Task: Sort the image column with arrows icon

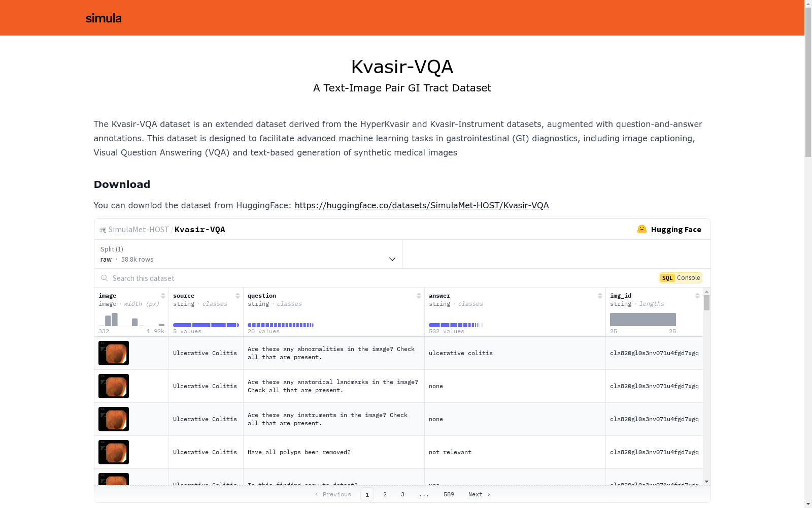Action: click(x=163, y=296)
